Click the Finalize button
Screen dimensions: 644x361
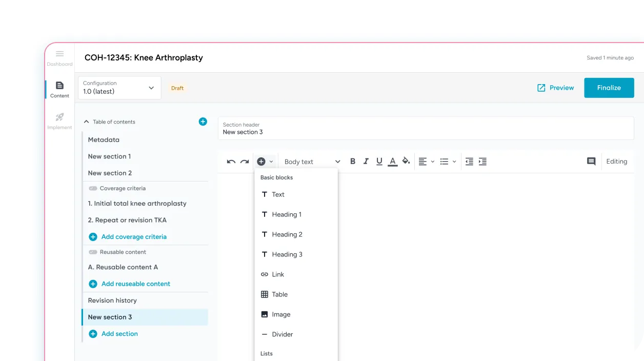[609, 87]
